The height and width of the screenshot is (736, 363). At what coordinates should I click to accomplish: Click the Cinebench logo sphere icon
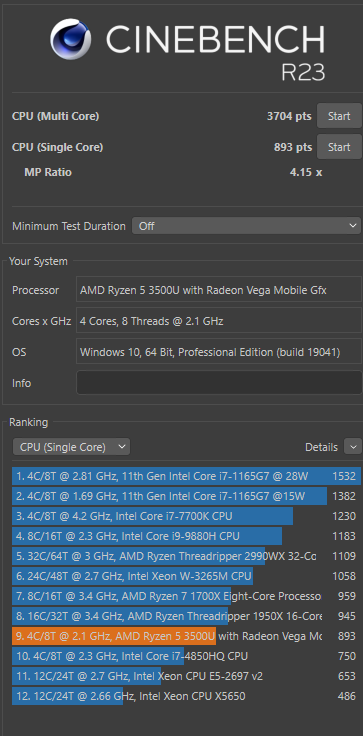point(70,39)
